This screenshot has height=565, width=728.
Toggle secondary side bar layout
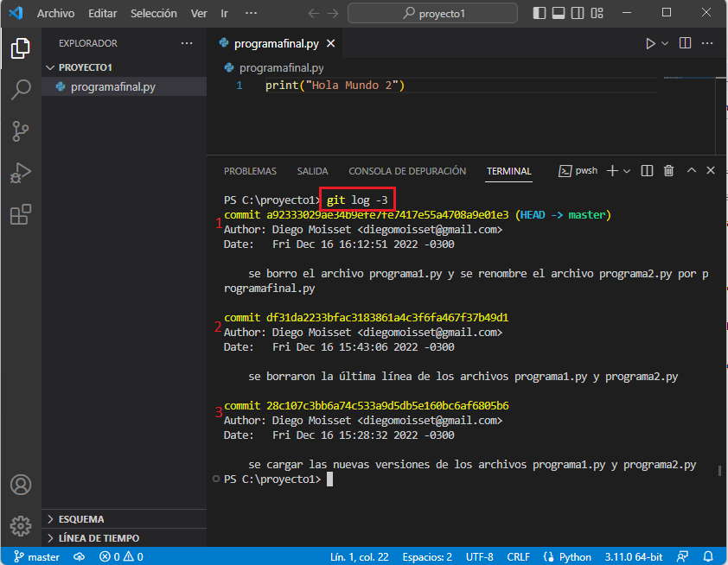[578, 13]
